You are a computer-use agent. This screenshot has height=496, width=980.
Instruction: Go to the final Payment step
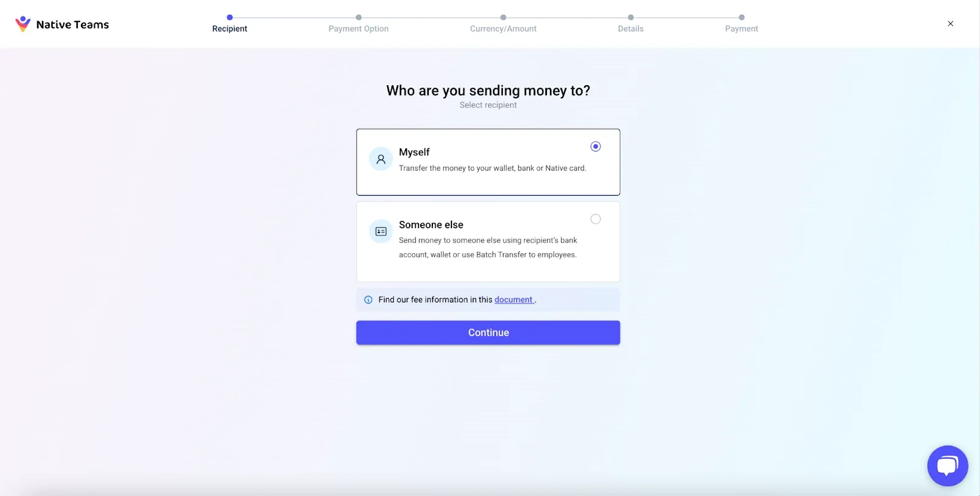[x=742, y=29]
